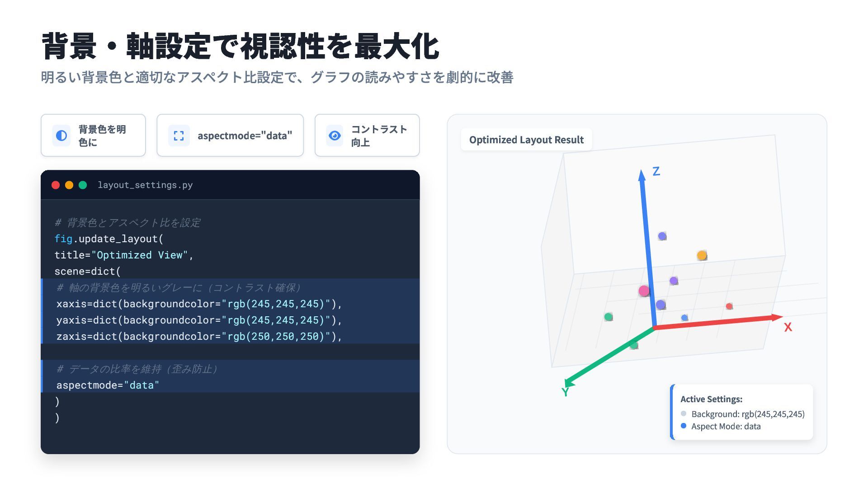Click the green Y axis arrowhead
868x488 pixels.
pyautogui.click(x=569, y=383)
